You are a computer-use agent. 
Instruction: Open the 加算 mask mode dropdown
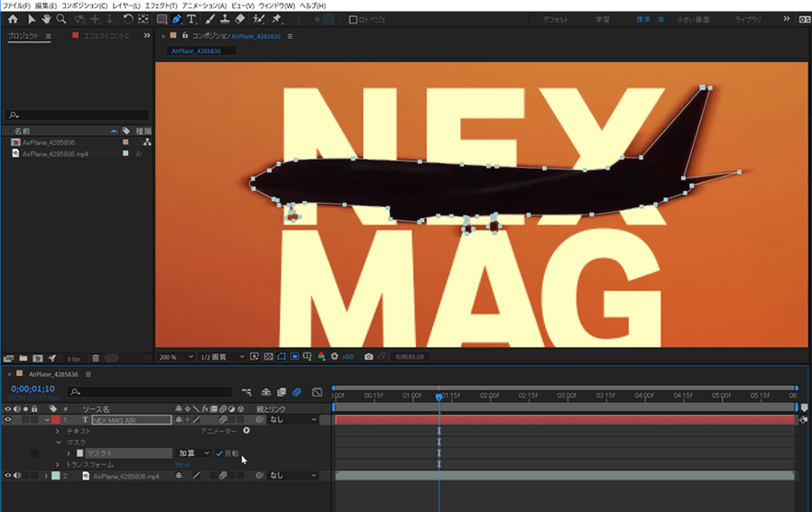(193, 453)
